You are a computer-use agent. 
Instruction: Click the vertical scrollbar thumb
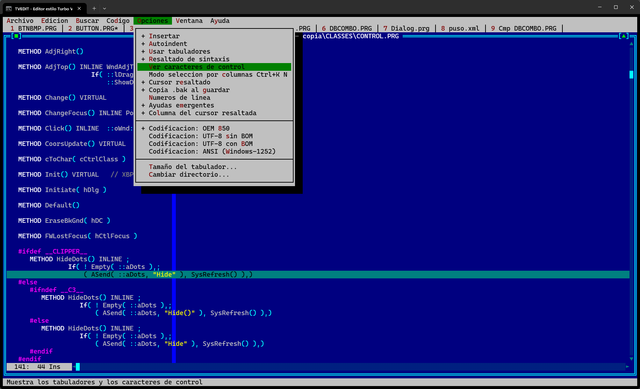coord(631,75)
